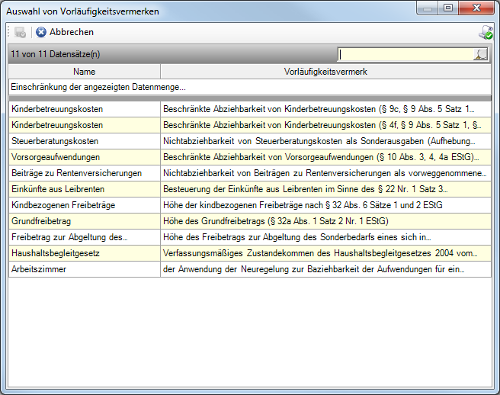
Task: Select Kinderbetreuungskosten row with § 9c text
Action: (250, 109)
